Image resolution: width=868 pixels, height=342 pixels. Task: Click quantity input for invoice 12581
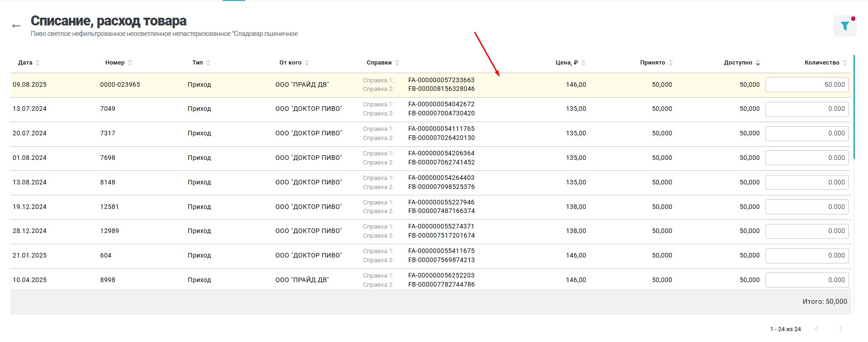807,207
